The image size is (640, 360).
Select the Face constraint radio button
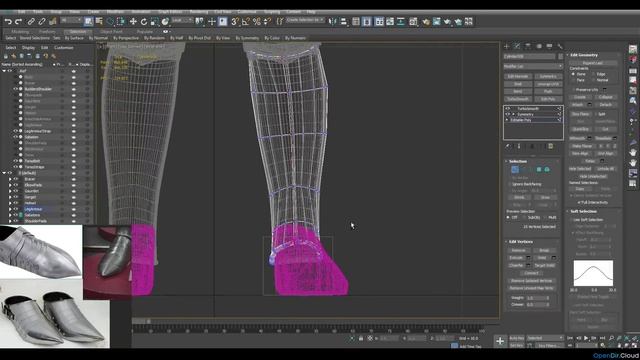[x=573, y=80]
